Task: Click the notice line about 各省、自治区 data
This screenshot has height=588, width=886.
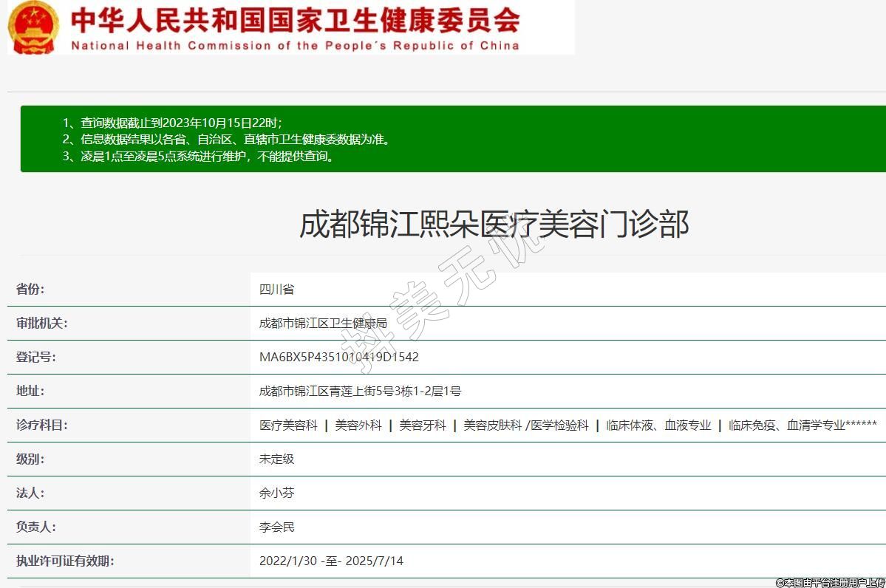Action: (235, 139)
